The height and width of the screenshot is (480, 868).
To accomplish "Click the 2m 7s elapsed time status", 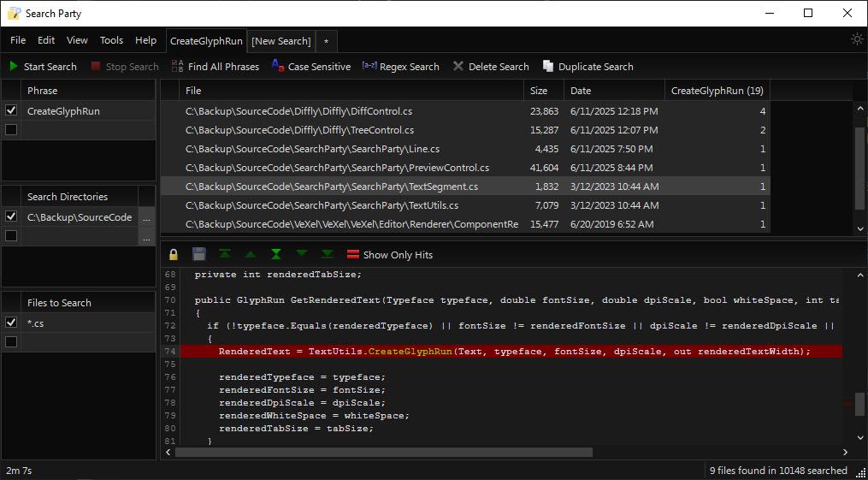I will tap(19, 471).
